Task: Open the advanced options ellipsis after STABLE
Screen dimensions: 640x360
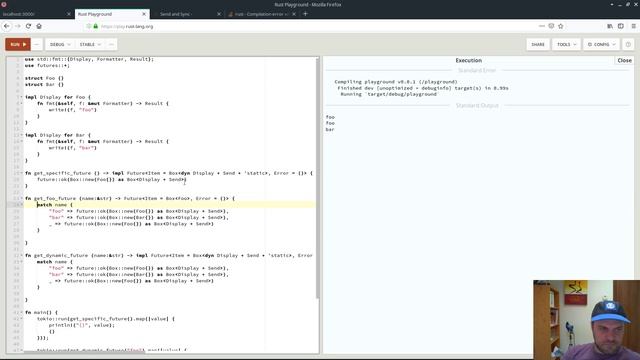Action: click(x=111, y=44)
